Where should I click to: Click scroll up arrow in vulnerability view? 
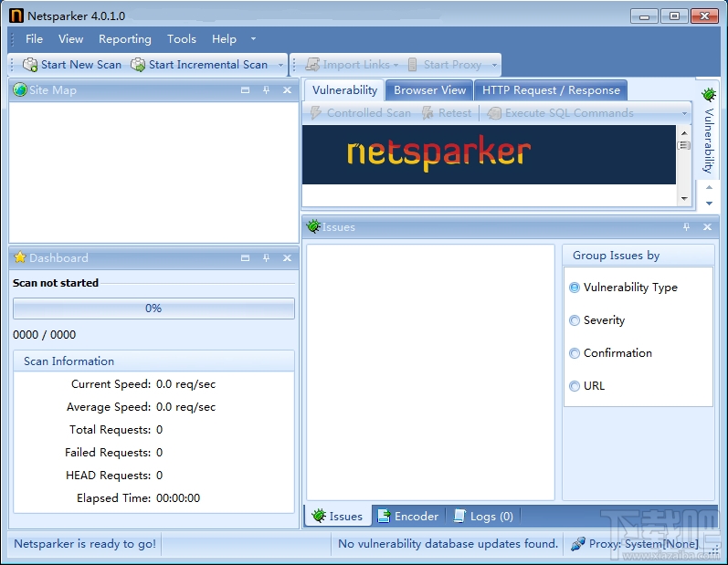[684, 133]
